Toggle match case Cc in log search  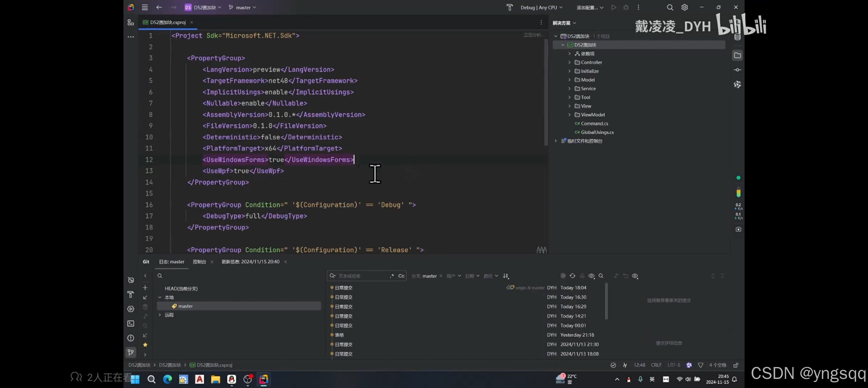click(401, 276)
